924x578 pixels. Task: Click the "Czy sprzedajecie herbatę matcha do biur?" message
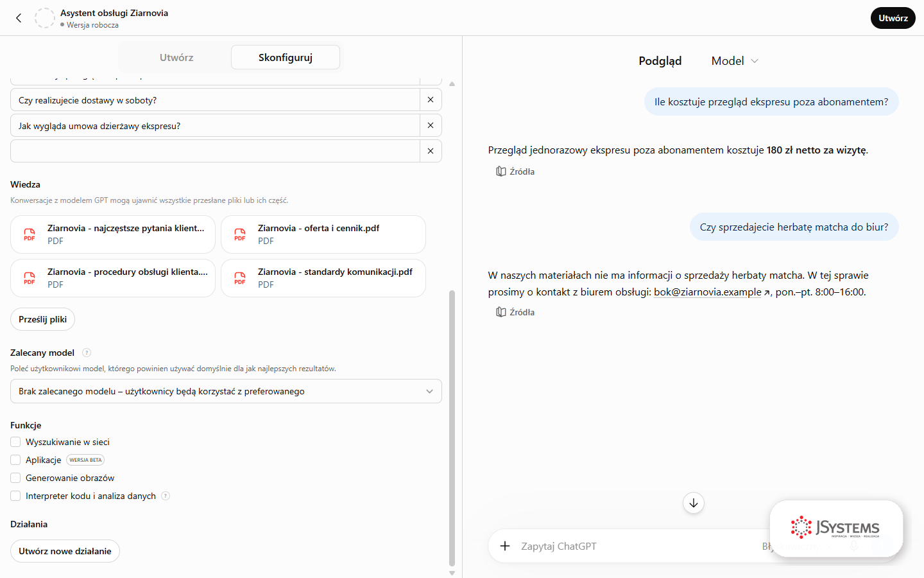tap(794, 227)
